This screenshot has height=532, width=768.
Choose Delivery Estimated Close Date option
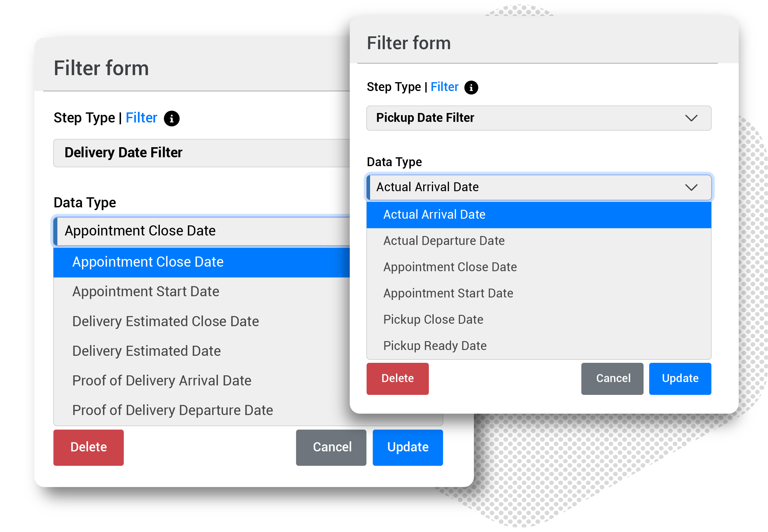165,321
